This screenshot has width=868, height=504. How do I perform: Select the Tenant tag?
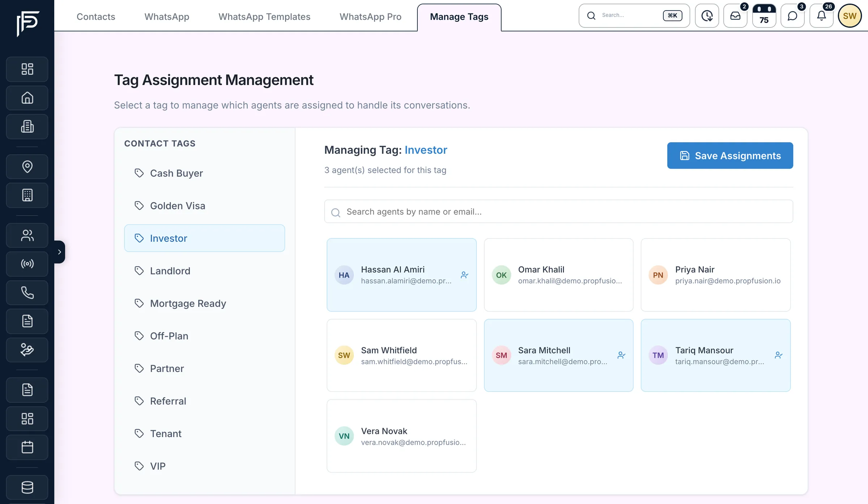tap(204, 433)
